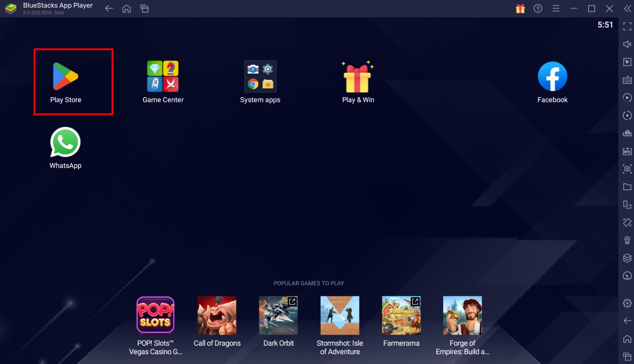Click the BlueStacks logo
Image resolution: width=634 pixels, height=364 pixels.
11,8
